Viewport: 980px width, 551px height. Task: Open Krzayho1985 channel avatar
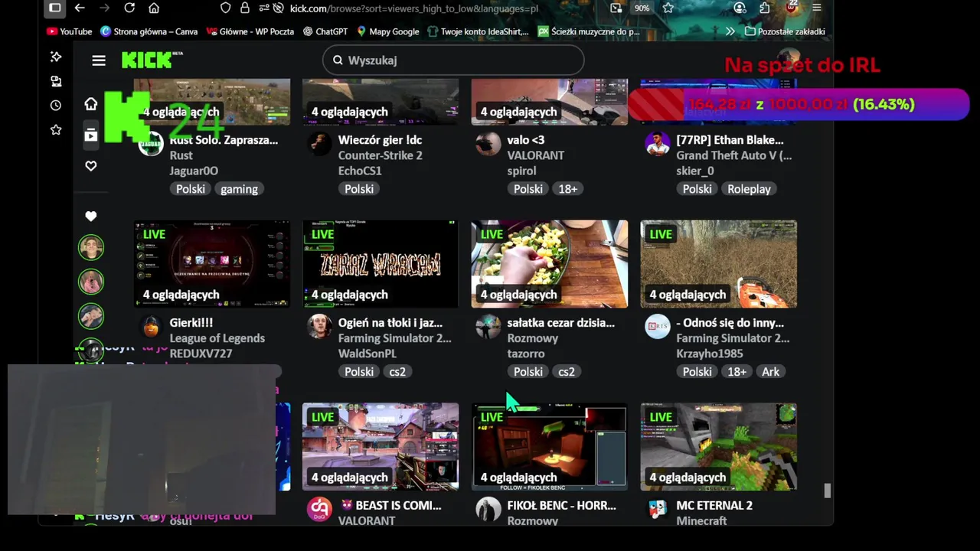tap(658, 327)
